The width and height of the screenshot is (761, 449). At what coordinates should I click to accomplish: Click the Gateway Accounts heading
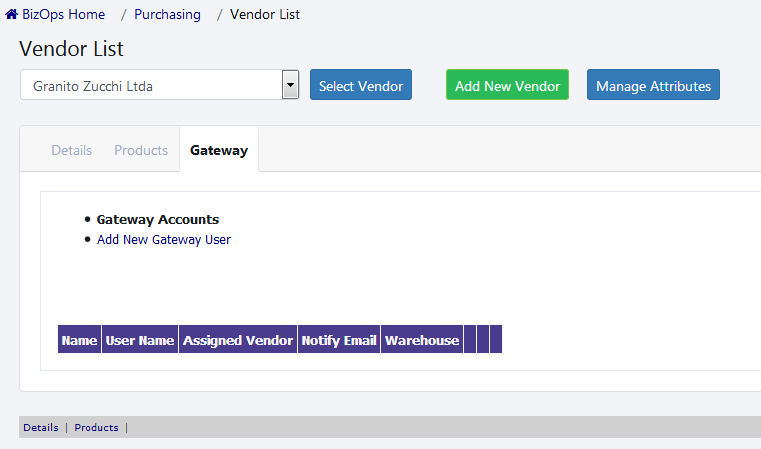pos(158,220)
